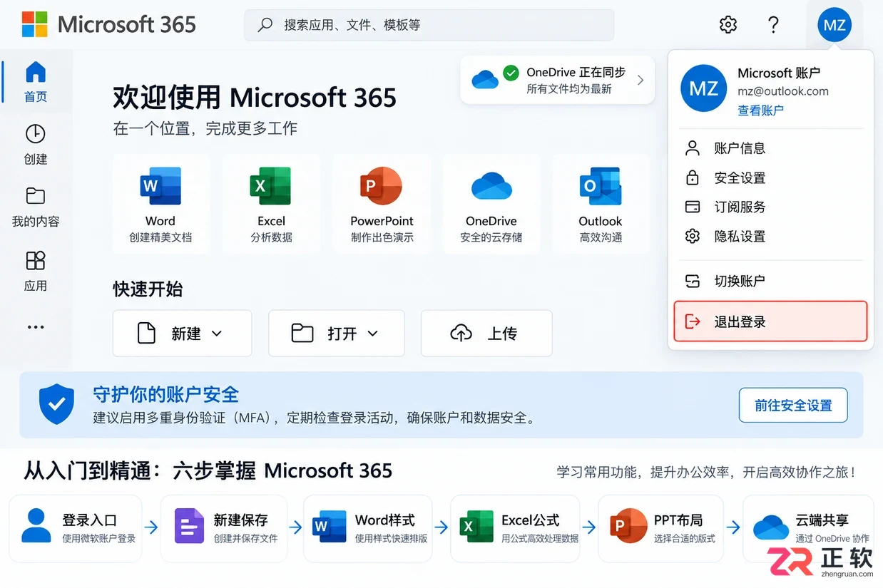Viewport: 883px width, 588px height.
Task: Click the 快速开始 section heading
Action: click(148, 289)
